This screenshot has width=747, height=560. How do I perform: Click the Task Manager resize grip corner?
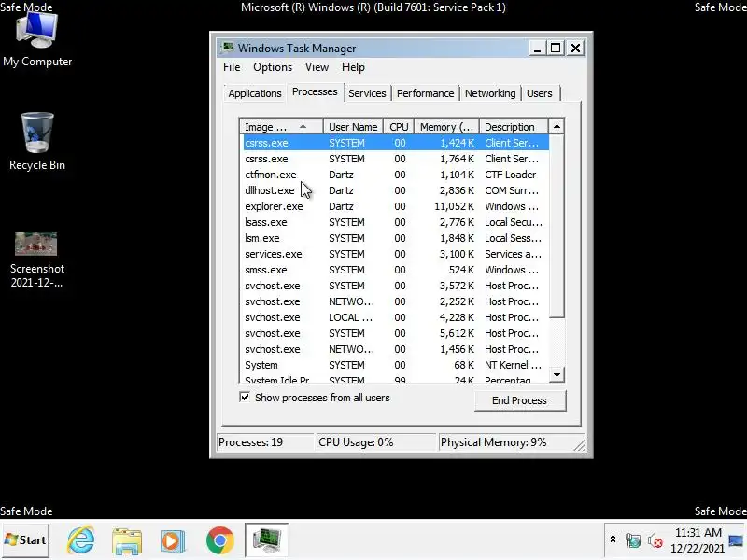(x=580, y=445)
